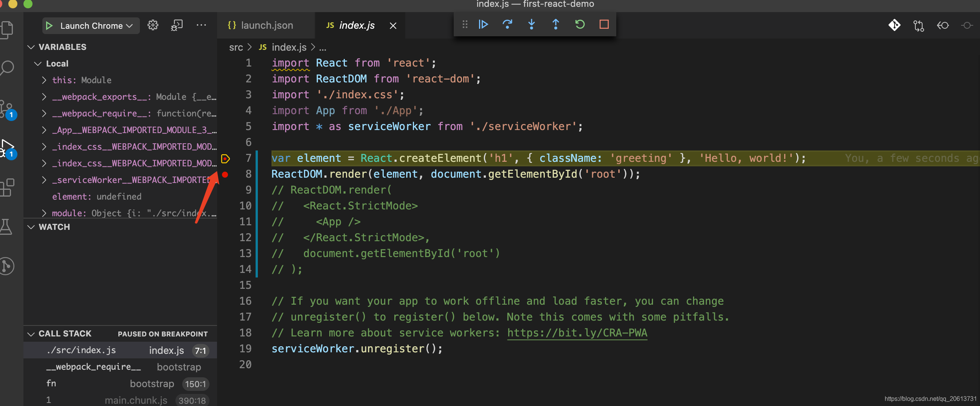980x406 pixels.
Task: Open the launch configuration settings gear
Action: coord(152,25)
